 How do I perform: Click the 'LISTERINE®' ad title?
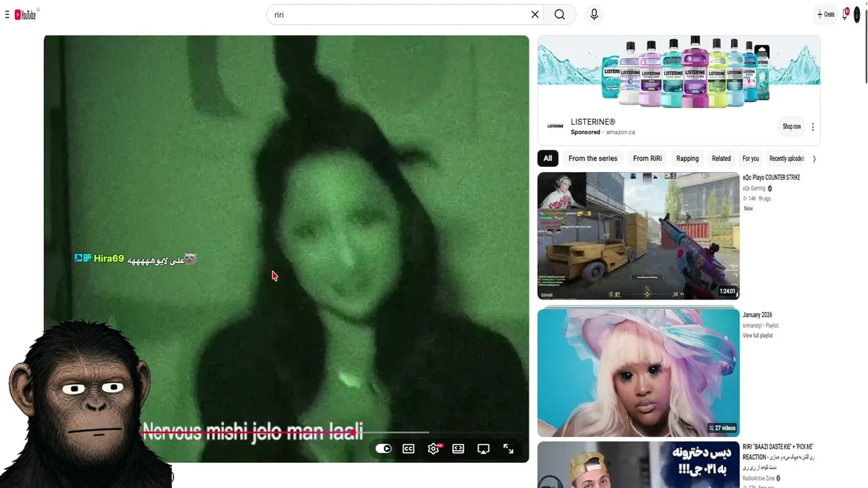pyautogui.click(x=593, y=122)
